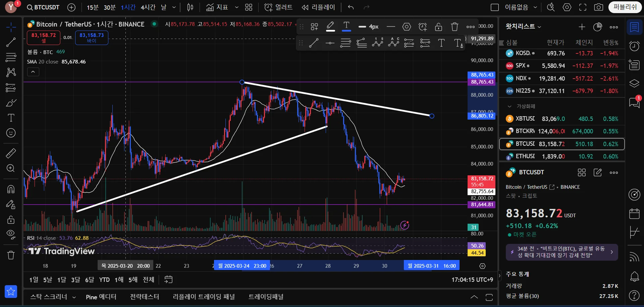Undo the last chart action
This screenshot has height=307, width=644.
point(351,7)
